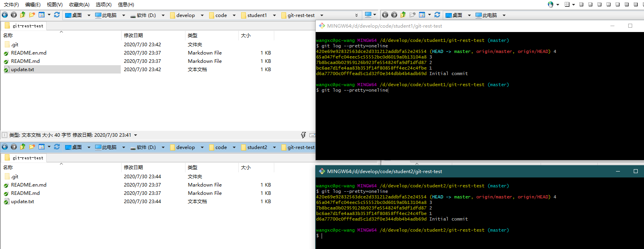Maximize the student2 MINGW64 terminal window
644x249 pixels.
pos(635,171)
